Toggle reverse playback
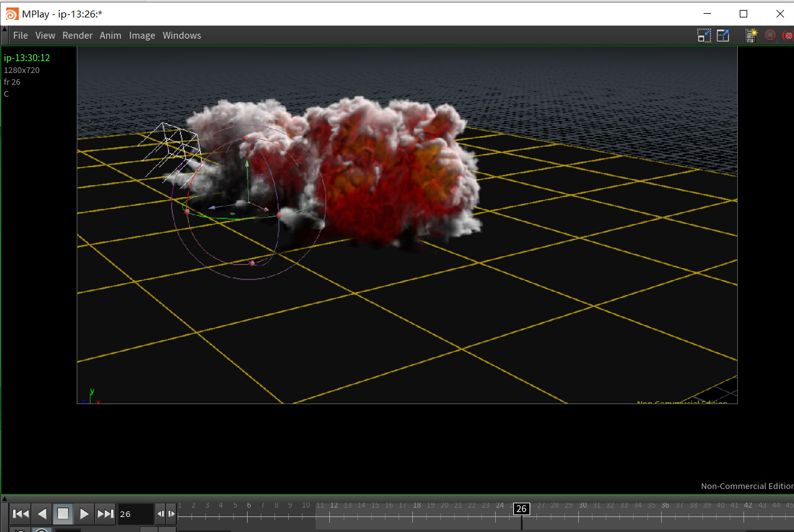Image resolution: width=794 pixels, height=532 pixels. 41,513
